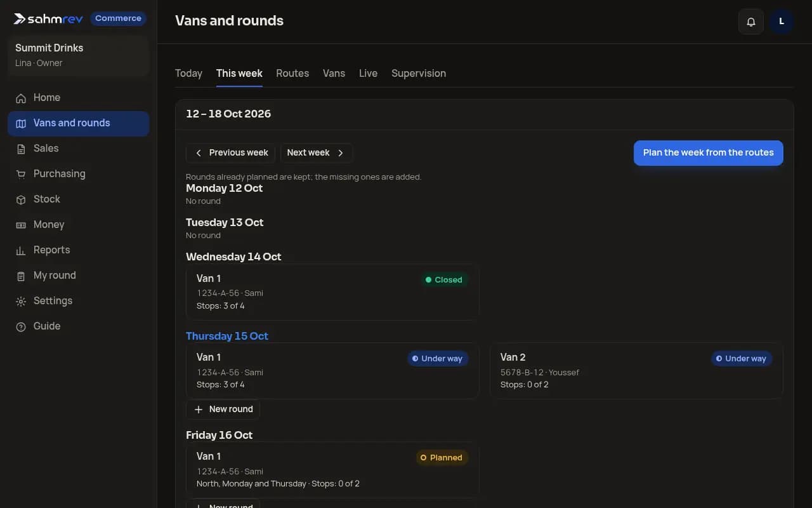This screenshot has height=508, width=812.
Task: Click the Stock box icon
Action: (x=21, y=199)
